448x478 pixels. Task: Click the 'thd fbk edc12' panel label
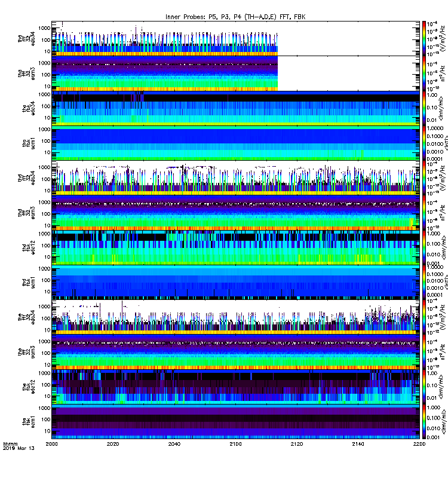(29, 247)
